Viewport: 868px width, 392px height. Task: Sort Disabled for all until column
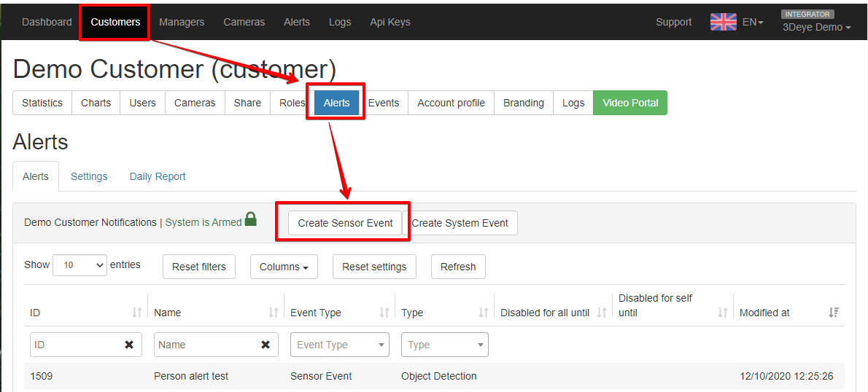[602, 313]
